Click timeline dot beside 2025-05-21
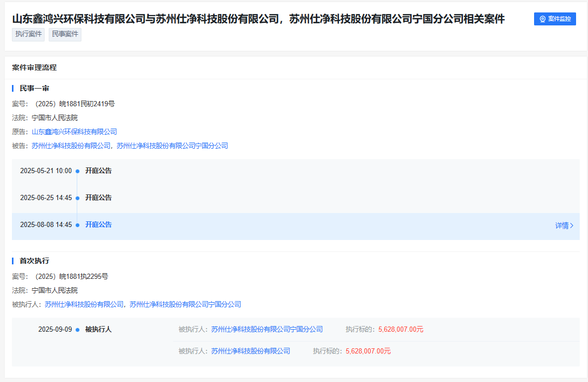Viewport: 588px width, 382px height. pyautogui.click(x=77, y=171)
